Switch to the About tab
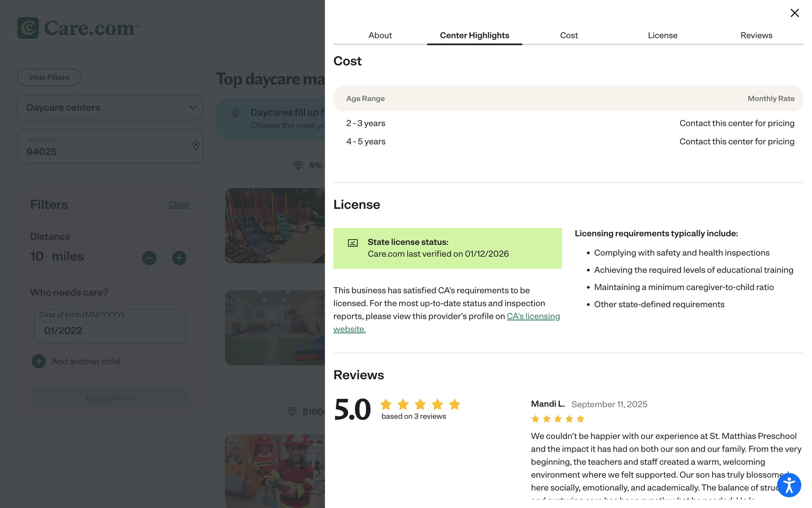Viewport: 812px width, 508px height. 380,36
